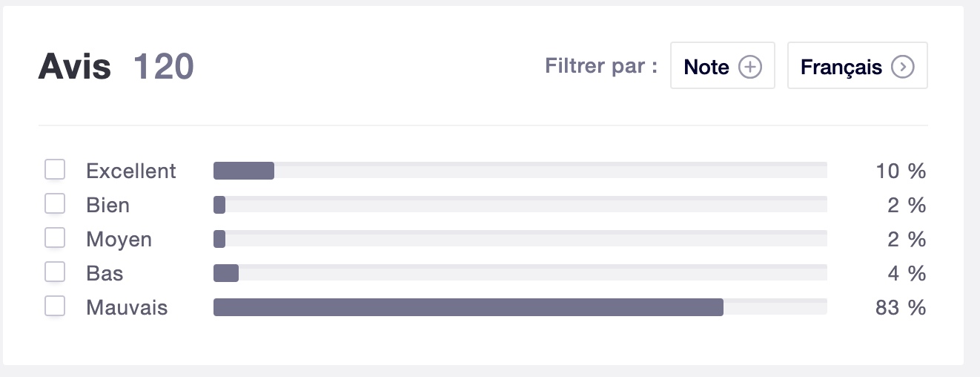Image resolution: width=980 pixels, height=377 pixels.
Task: Check the Excellent rating checkbox
Action: coord(55,170)
